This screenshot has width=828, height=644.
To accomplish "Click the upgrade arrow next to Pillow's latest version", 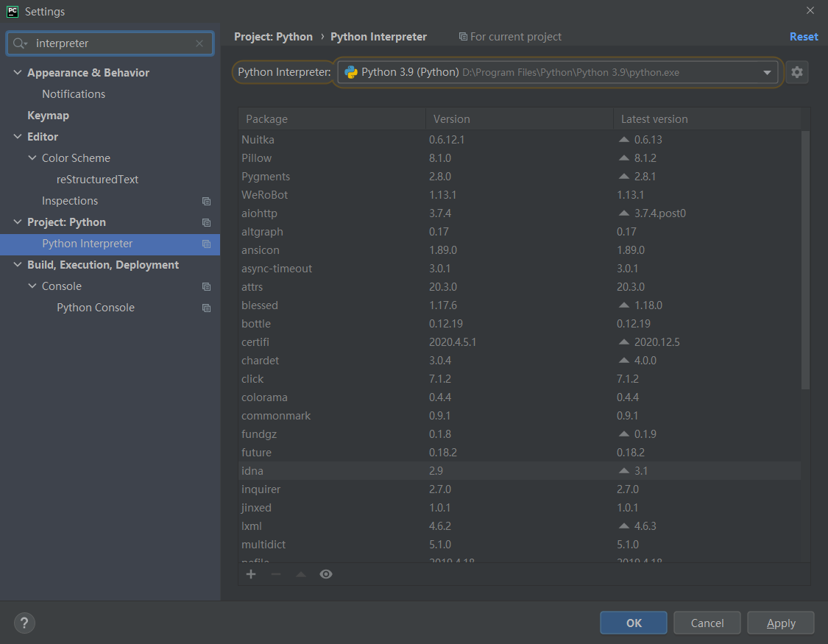I will (x=624, y=158).
